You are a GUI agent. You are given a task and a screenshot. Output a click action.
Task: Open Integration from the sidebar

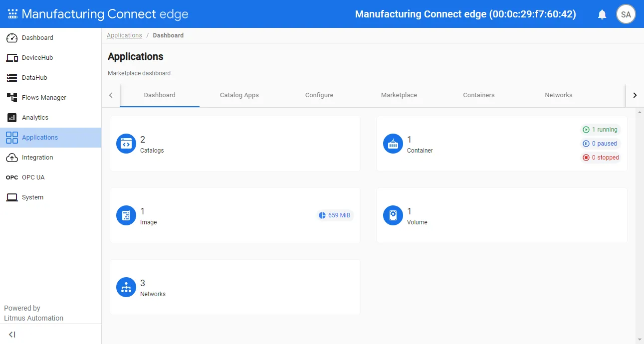[50, 158]
